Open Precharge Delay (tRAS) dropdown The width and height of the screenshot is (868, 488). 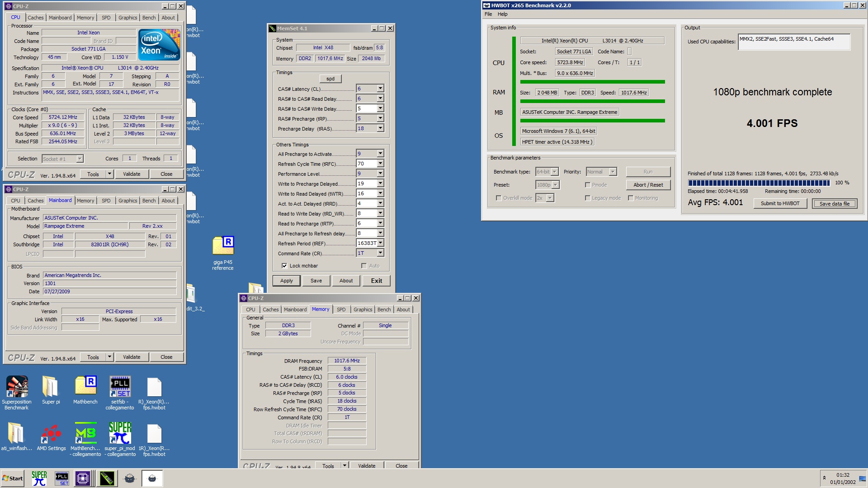coord(380,128)
